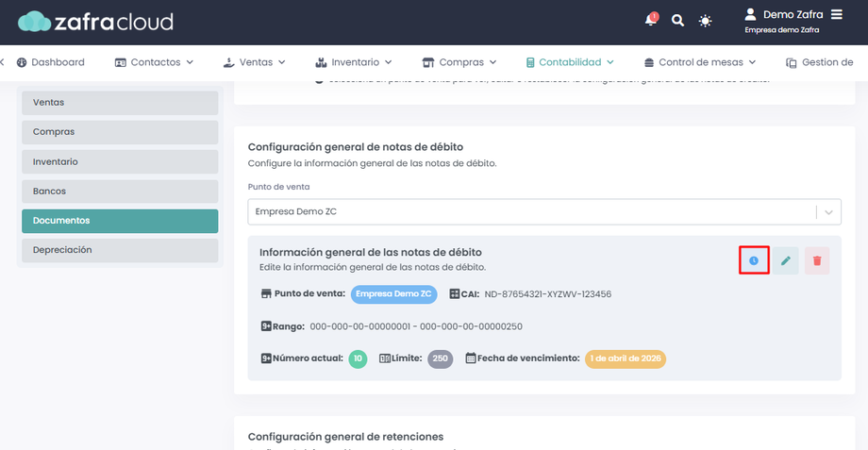Click Demo Zafra user name

click(x=793, y=15)
